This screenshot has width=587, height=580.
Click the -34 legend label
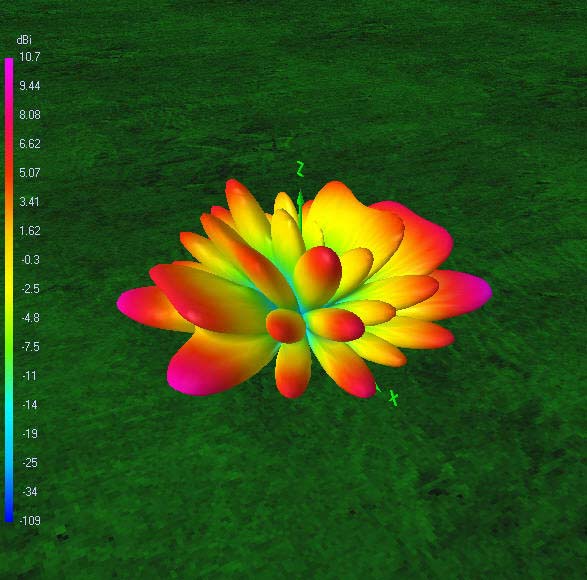pos(30,492)
